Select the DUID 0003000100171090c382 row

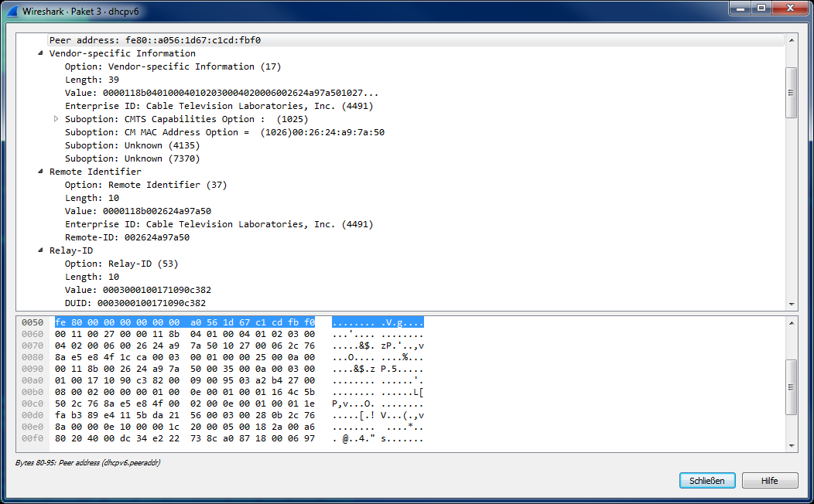tap(135, 303)
